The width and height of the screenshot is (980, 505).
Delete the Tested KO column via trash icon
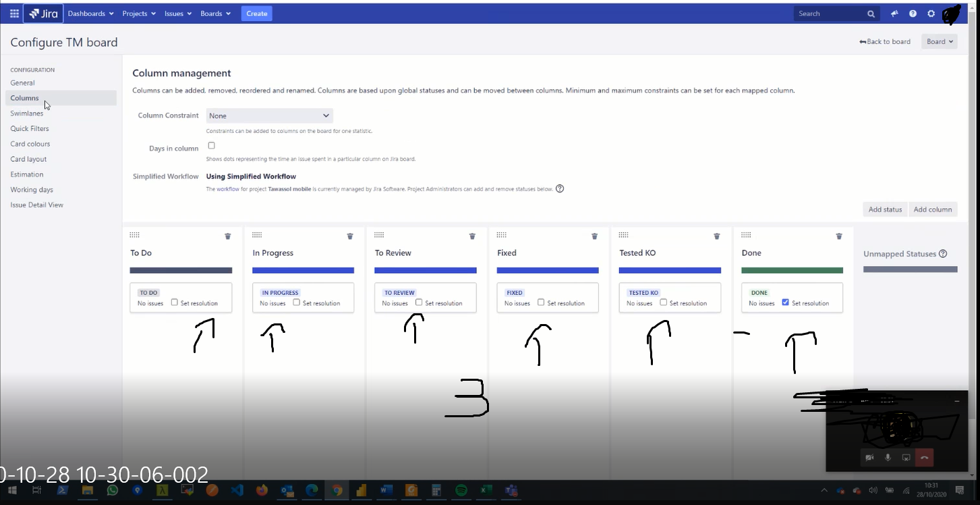(x=717, y=236)
